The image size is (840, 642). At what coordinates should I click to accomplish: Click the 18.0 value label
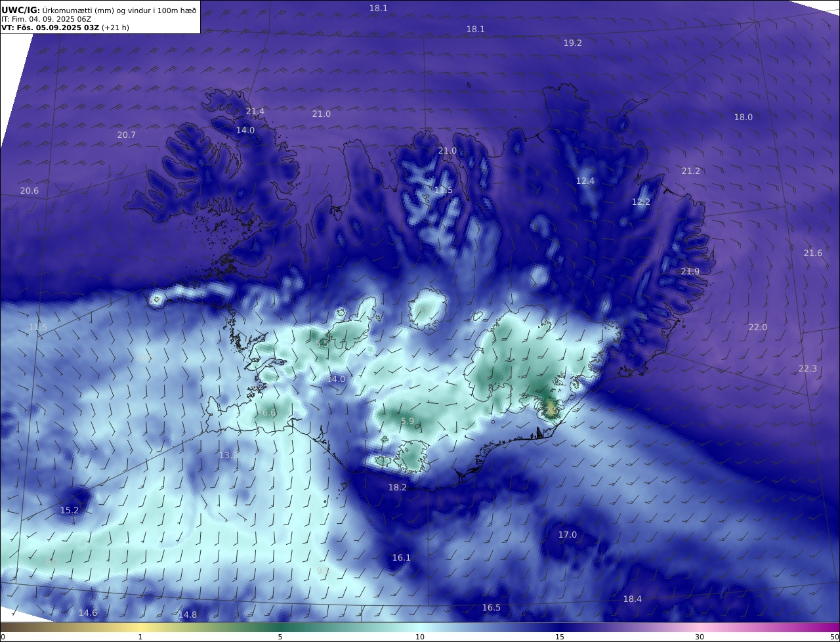[x=744, y=118]
